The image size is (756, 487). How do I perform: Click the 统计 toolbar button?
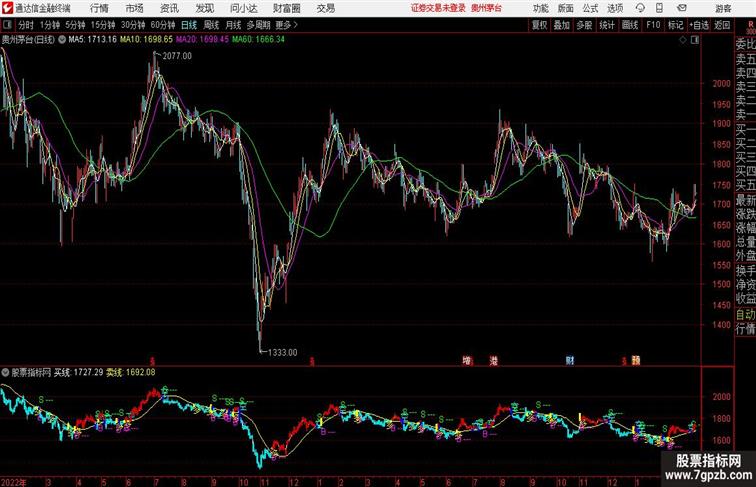607,25
